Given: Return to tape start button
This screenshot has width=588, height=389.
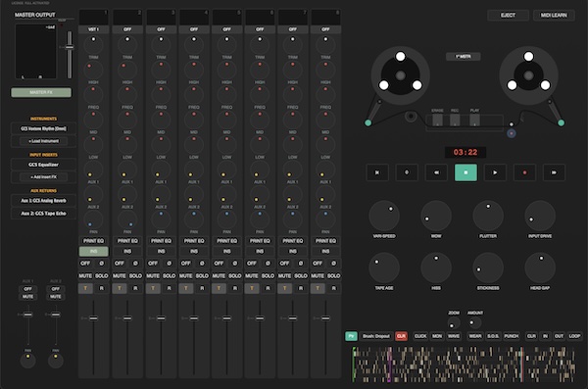Looking at the screenshot, I should point(377,172).
